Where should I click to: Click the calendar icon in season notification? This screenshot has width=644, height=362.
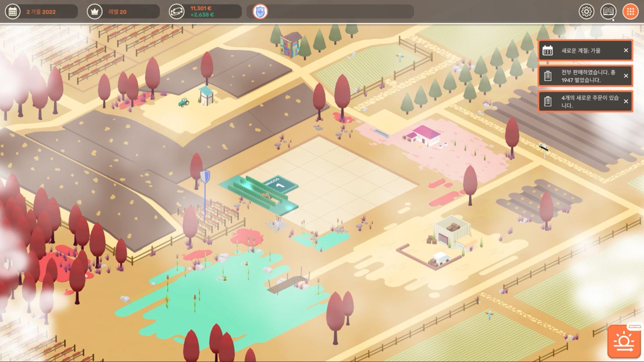(548, 50)
